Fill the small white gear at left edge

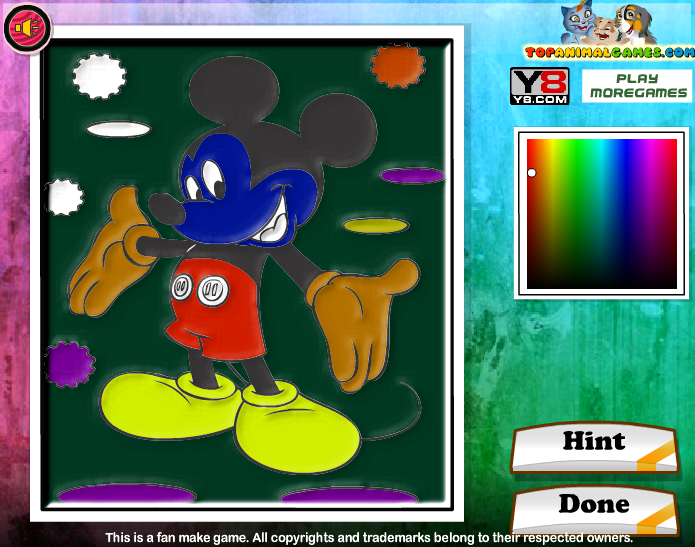click(x=65, y=198)
